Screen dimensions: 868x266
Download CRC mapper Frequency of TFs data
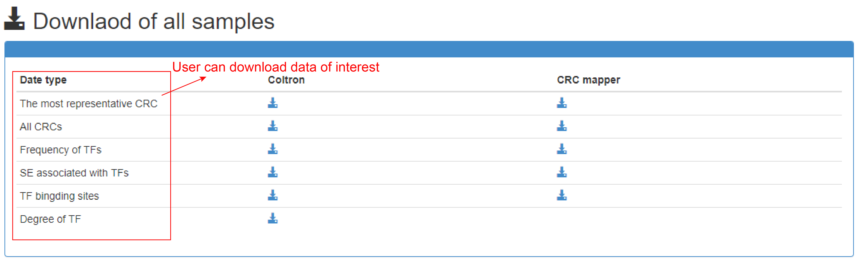tap(562, 149)
